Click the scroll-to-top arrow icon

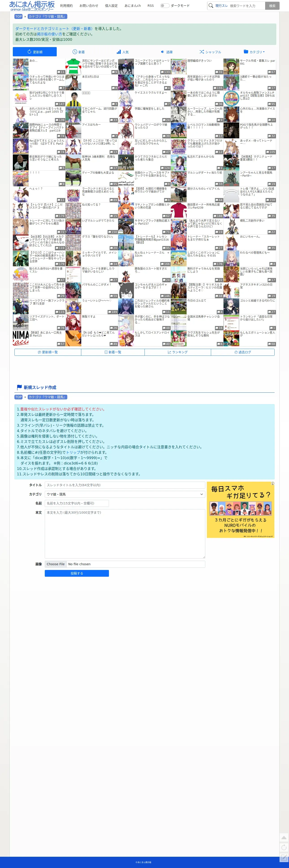point(284,838)
